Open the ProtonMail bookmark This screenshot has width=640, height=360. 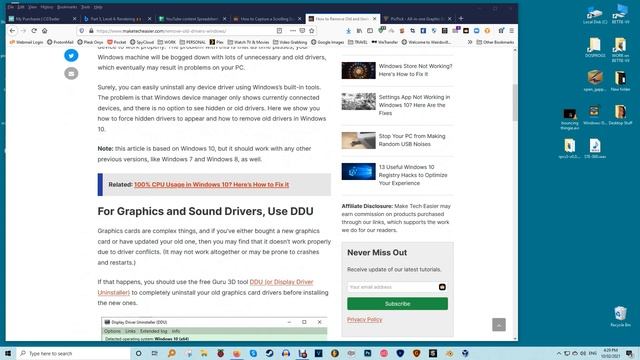(x=60, y=42)
